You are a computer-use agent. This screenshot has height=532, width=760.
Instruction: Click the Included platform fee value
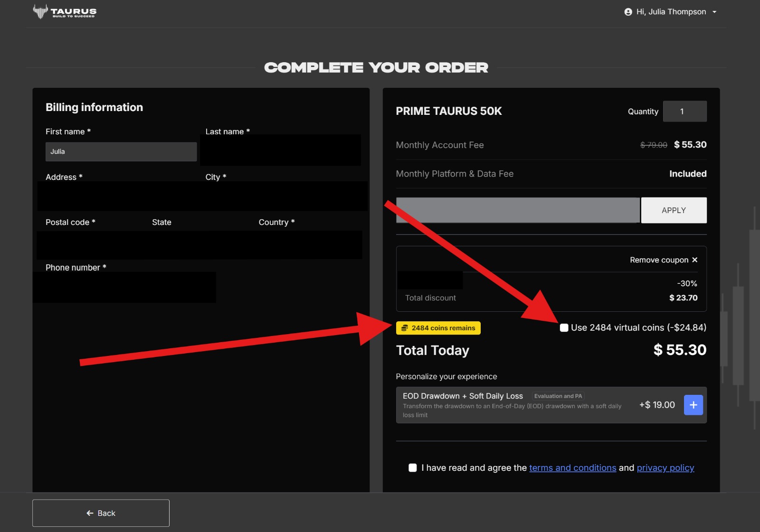click(x=688, y=174)
